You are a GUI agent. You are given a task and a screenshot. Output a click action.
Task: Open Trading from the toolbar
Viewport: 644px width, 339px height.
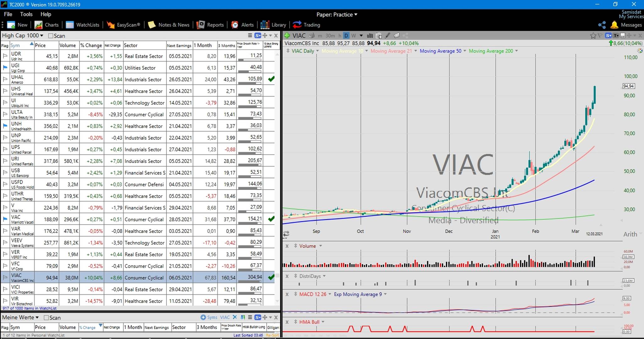coord(306,25)
